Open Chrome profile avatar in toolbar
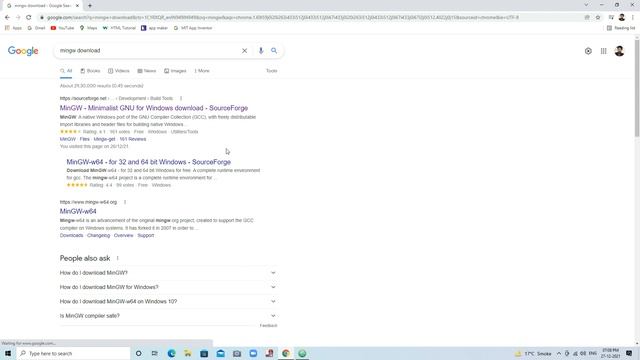The width and height of the screenshot is (640, 360). click(x=622, y=18)
